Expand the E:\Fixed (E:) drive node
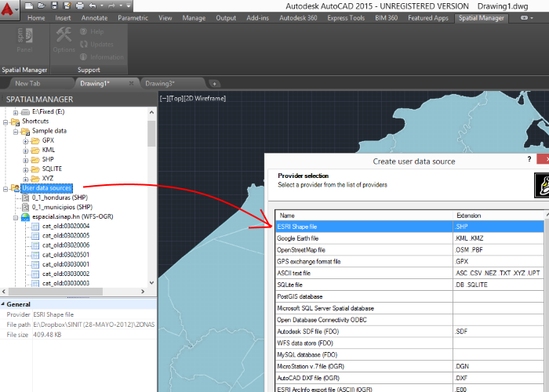The image size is (549, 392). (x=16, y=112)
